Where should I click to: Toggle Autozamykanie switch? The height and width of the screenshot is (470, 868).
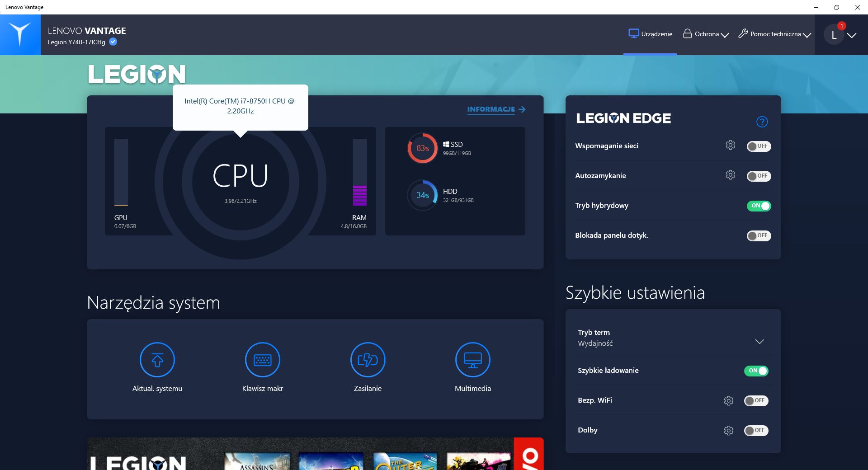click(759, 176)
